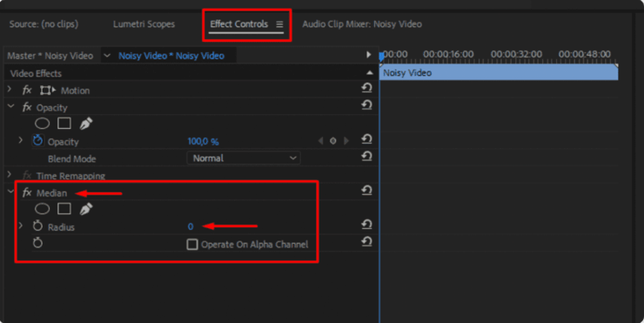Collapse the Median effect
Image resolution: width=644 pixels, height=323 pixels.
[x=10, y=192]
